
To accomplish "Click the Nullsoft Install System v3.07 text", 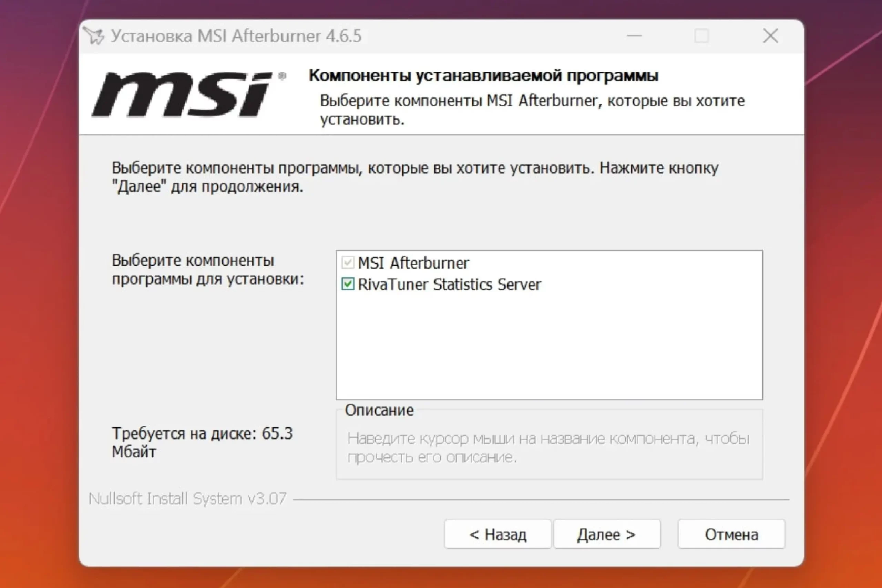I will tap(187, 499).
